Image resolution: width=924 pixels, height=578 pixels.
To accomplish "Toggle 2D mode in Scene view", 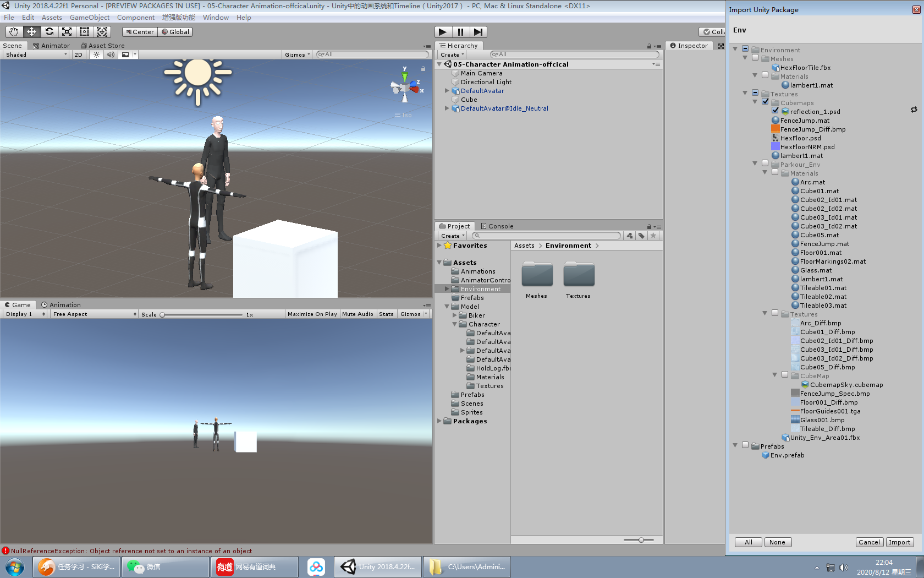I will [78, 54].
